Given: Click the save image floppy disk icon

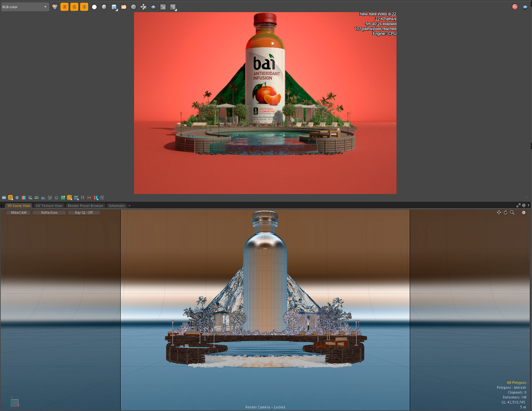Looking at the screenshot, I should (114, 7).
